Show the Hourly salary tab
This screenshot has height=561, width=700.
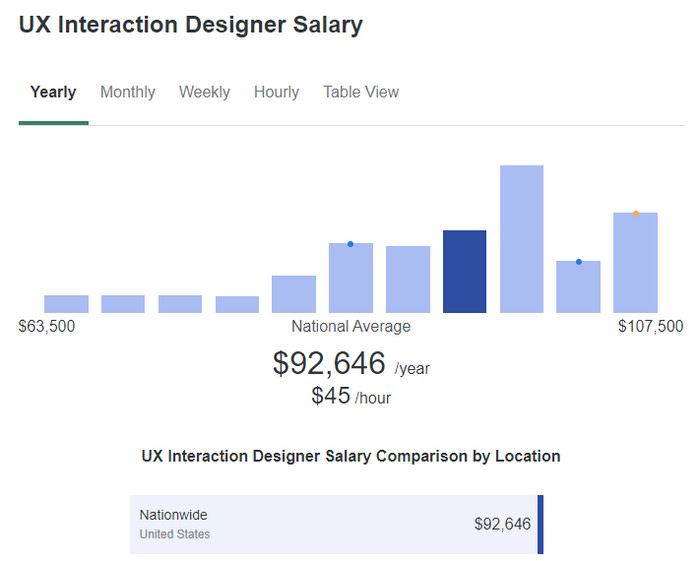pos(276,92)
